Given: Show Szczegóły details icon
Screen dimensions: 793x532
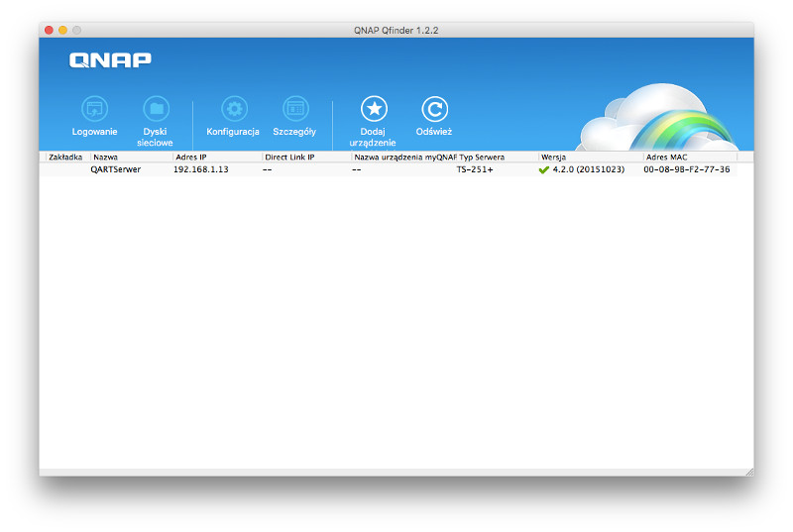Looking at the screenshot, I should pos(295,109).
